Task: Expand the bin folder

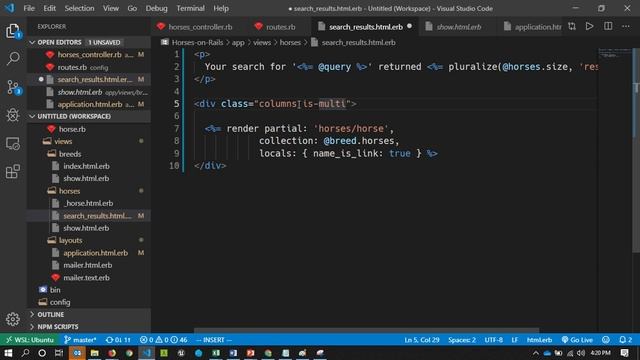Action: 55,290
